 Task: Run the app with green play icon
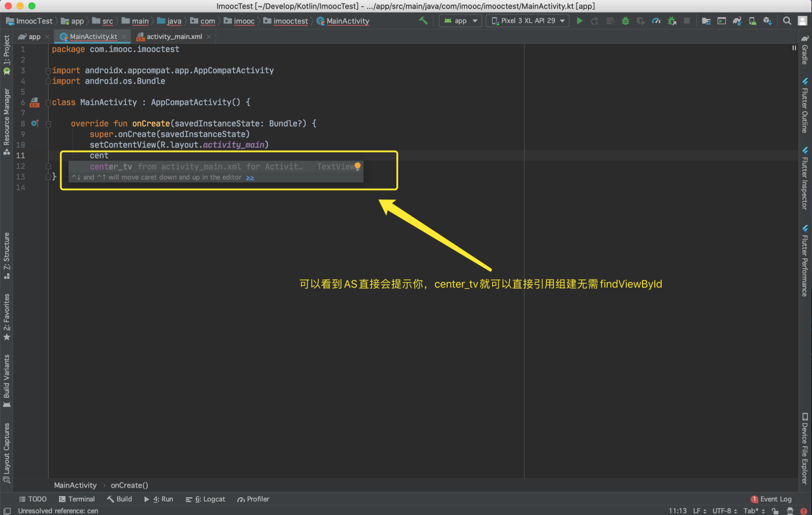point(580,21)
